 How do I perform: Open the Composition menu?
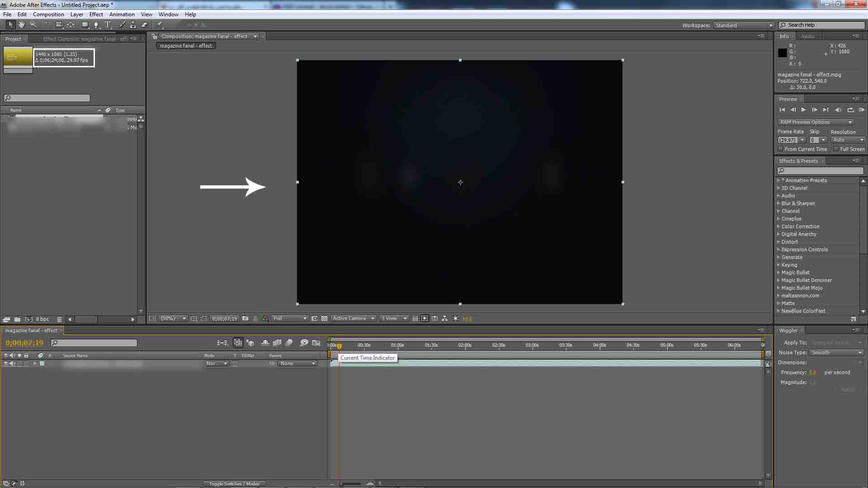click(48, 14)
